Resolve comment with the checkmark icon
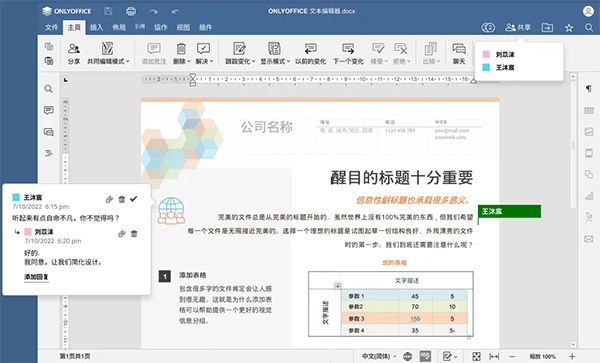This screenshot has width=600, height=363. click(x=134, y=199)
